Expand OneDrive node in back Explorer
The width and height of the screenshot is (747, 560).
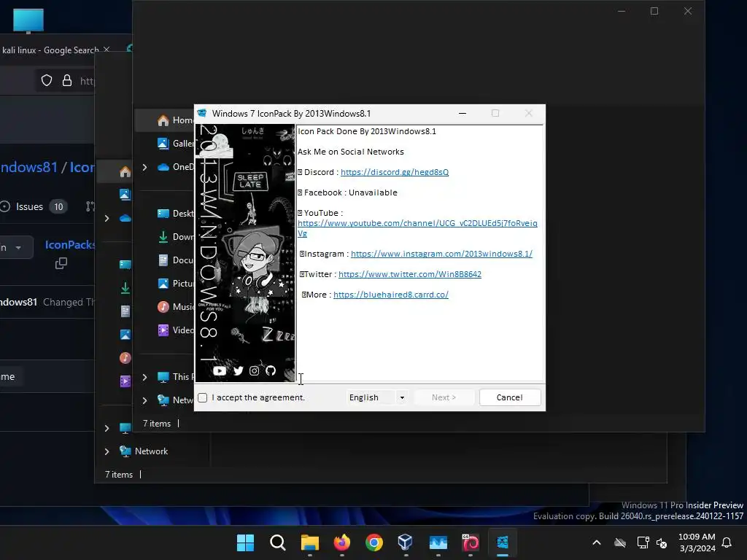coord(107,218)
